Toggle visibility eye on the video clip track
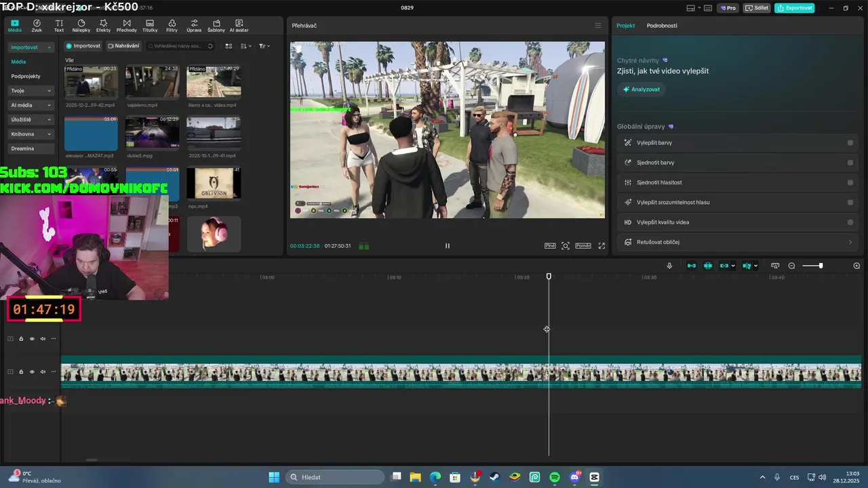 coord(32,371)
